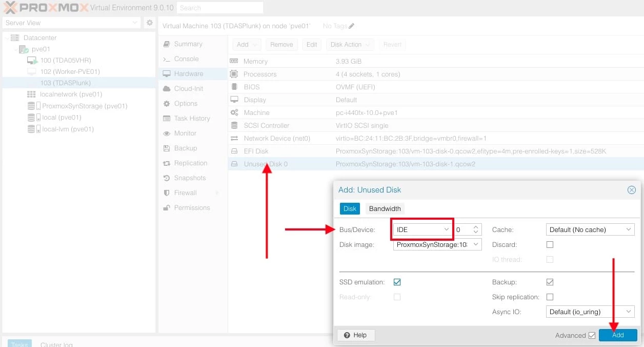The width and height of the screenshot is (644, 347).
Task: Select the Display hardware row
Action: 436,100
